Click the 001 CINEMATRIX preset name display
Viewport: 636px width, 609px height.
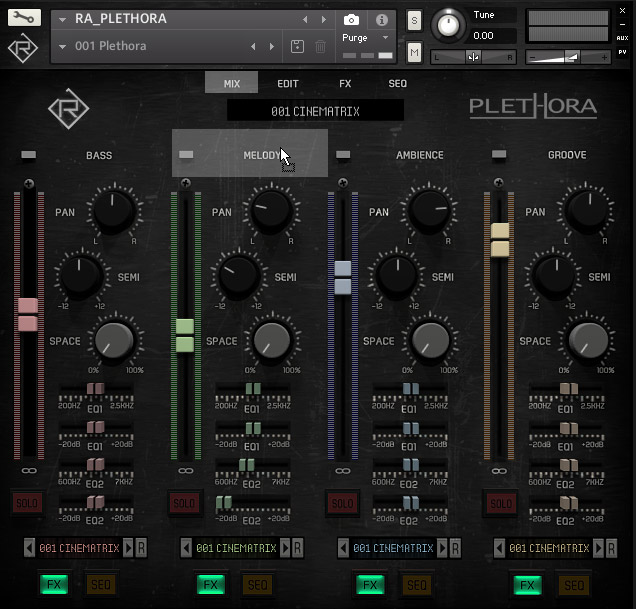click(315, 111)
